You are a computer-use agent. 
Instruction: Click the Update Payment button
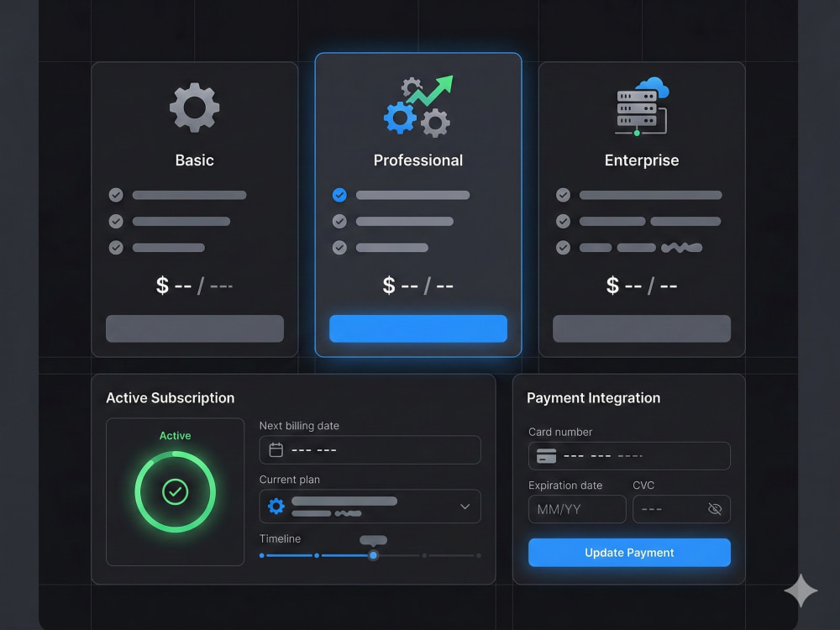pos(629,553)
